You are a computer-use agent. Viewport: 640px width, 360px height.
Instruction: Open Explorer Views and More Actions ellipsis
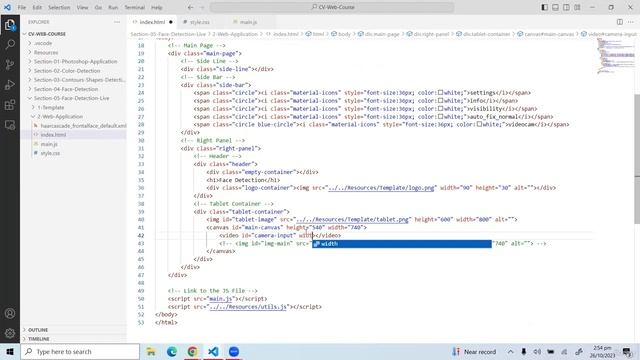pyautogui.click(x=117, y=22)
